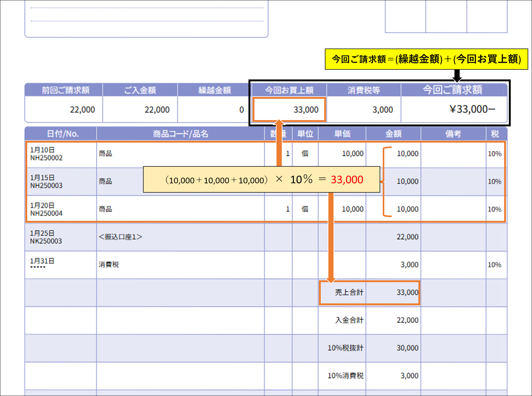Screen dimensions: 532x396
Task: Click the 10%税抜計 label
Action: (x=345, y=348)
